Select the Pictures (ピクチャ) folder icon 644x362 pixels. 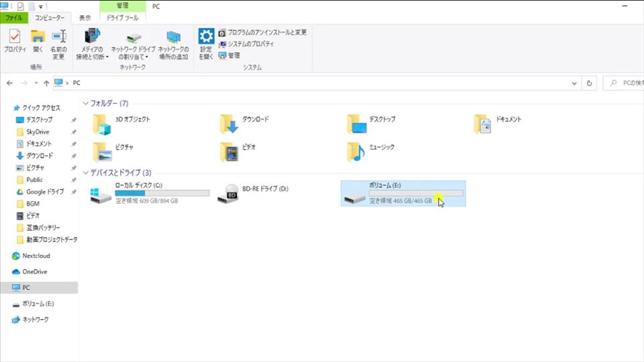click(102, 152)
